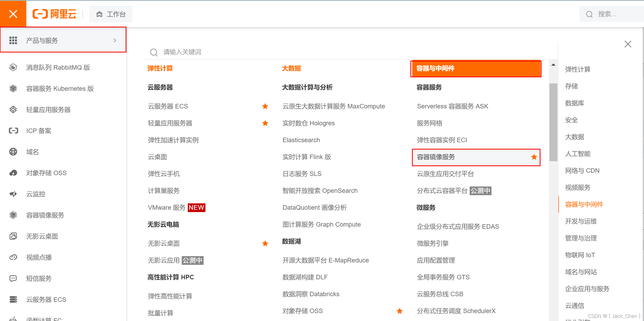Close the orange side menu button

(x=13, y=13)
